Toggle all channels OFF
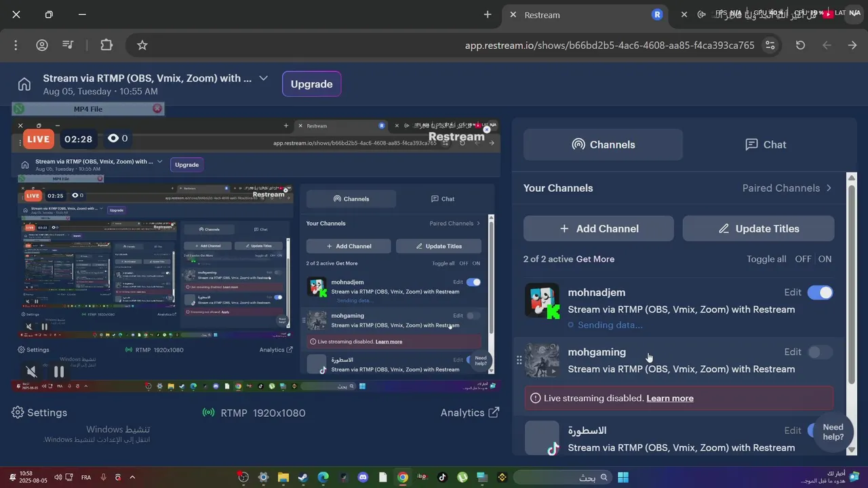Viewport: 868px width, 488px height. pyautogui.click(x=803, y=259)
